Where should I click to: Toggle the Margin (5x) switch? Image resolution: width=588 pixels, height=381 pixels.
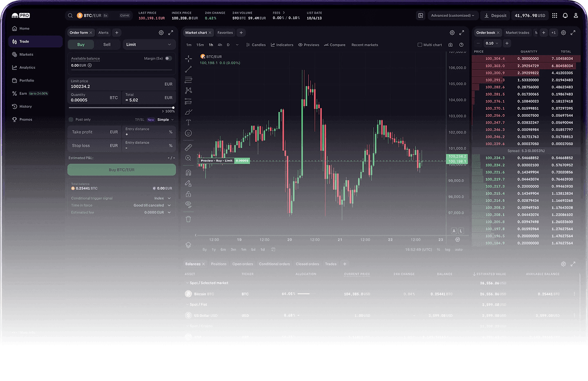pyautogui.click(x=168, y=58)
